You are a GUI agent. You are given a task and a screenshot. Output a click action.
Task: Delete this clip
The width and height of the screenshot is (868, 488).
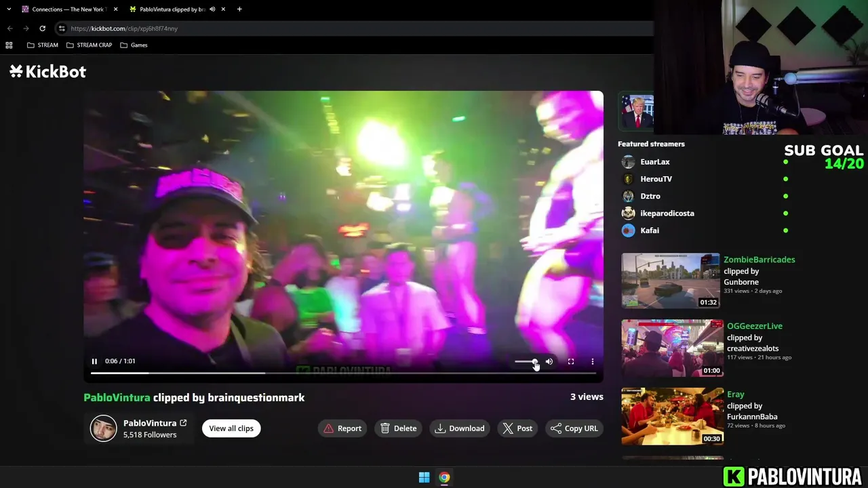(x=399, y=428)
